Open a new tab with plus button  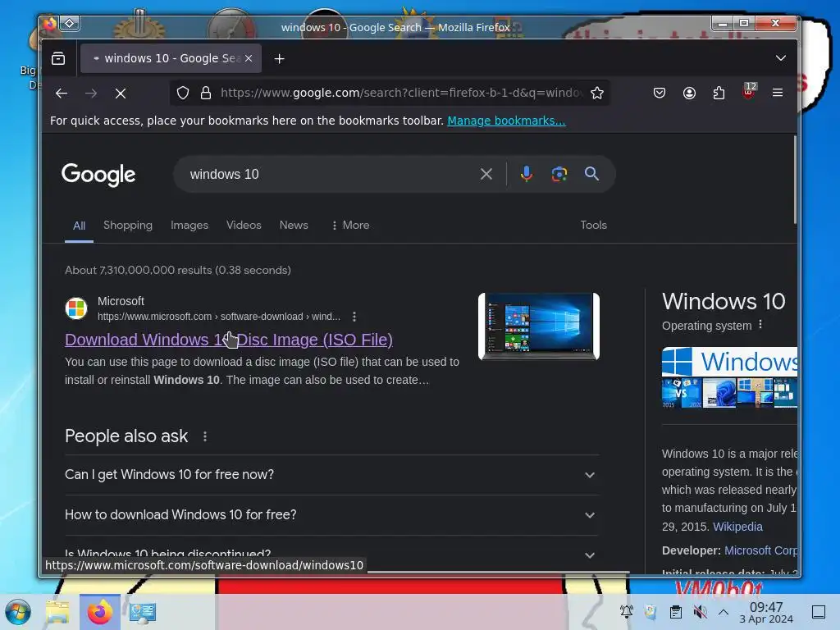[279, 59]
